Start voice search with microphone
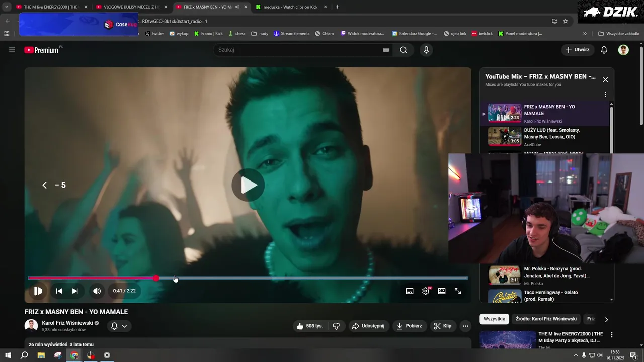The height and width of the screenshot is (362, 644). pyautogui.click(x=426, y=50)
